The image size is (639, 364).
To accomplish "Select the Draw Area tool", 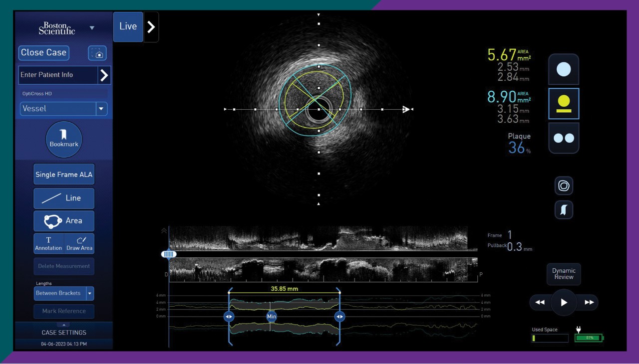I will pos(79,243).
